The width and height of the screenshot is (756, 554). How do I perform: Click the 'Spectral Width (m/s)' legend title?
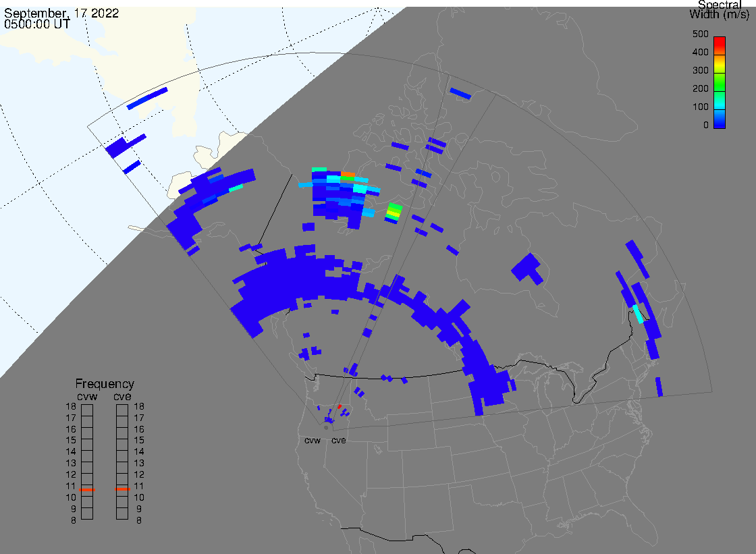[720, 9]
